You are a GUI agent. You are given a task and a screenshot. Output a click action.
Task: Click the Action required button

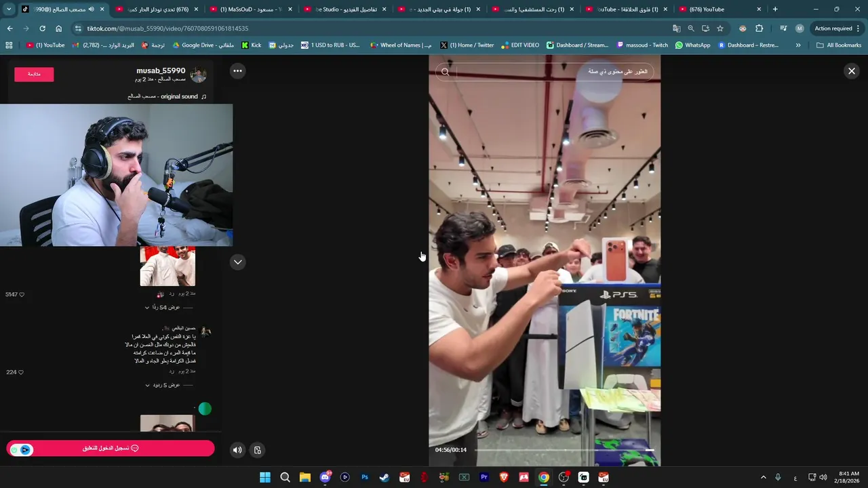point(837,28)
